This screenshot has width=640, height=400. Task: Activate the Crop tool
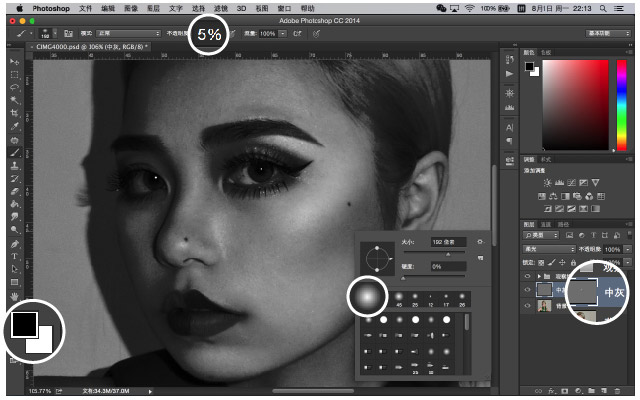[15, 112]
